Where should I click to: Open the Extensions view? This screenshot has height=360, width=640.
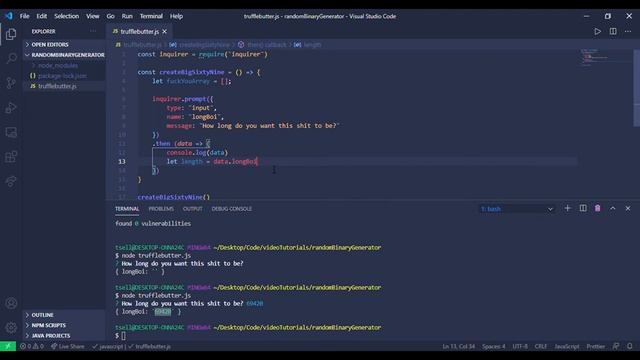point(11,157)
